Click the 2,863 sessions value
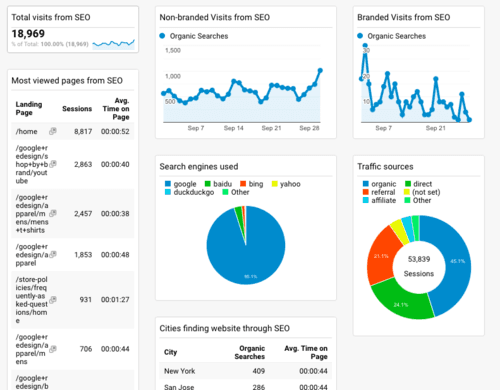Image resolution: width=500 pixels, height=390 pixels. point(83,164)
